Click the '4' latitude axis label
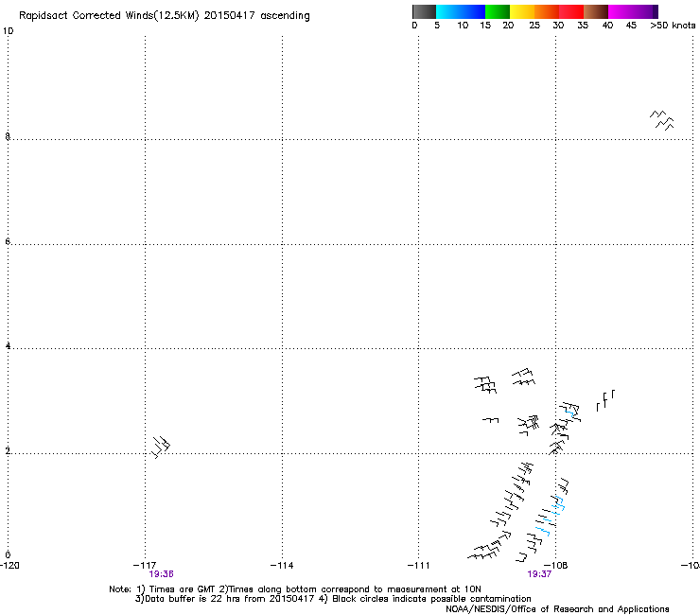The width and height of the screenshot is (700, 615). pyautogui.click(x=8, y=346)
